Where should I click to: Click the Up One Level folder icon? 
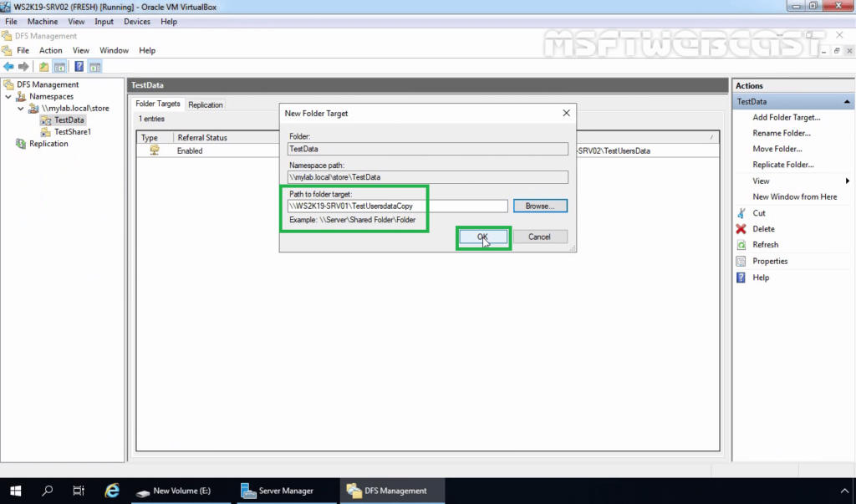(x=43, y=67)
